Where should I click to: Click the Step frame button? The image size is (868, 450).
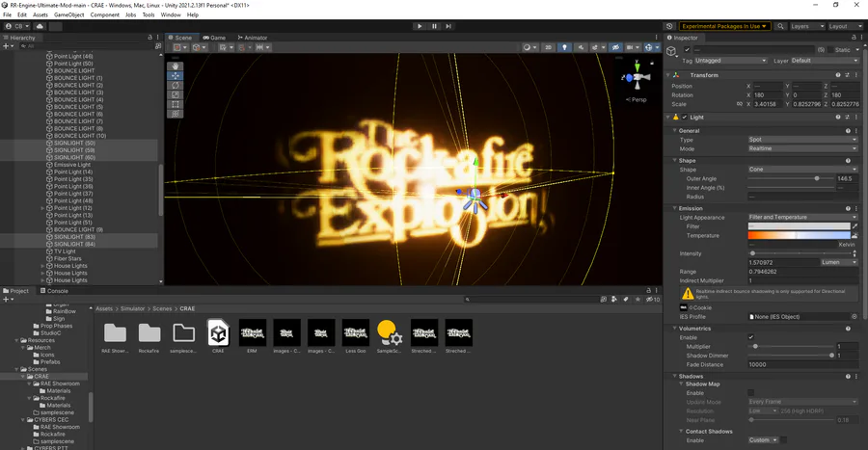[x=448, y=26]
